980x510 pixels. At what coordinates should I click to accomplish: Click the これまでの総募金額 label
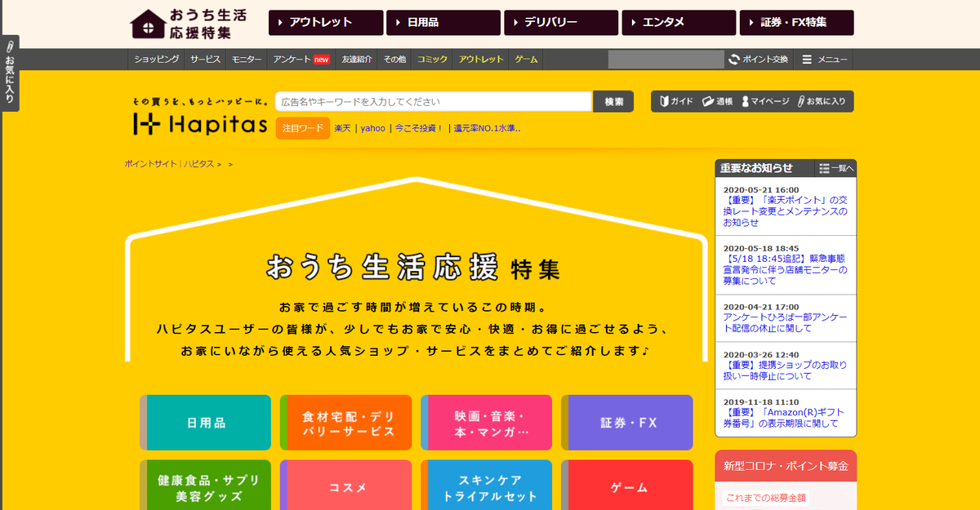[x=766, y=498]
